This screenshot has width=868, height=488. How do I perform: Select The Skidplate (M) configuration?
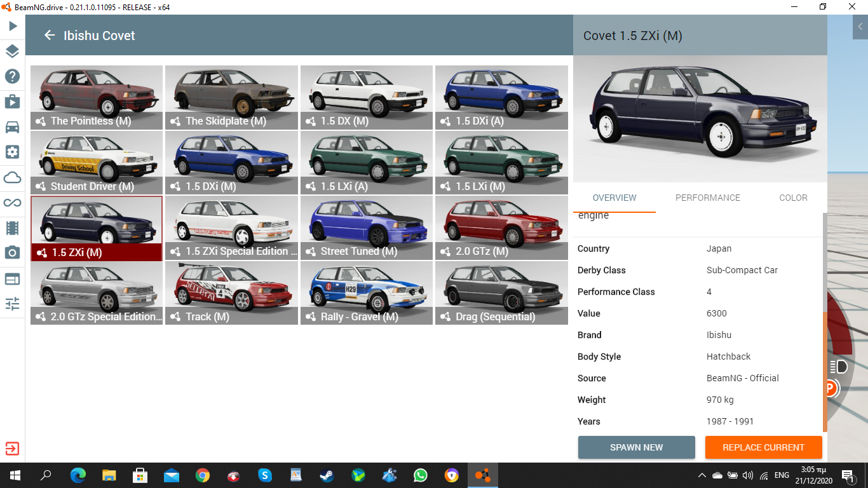pos(231,97)
